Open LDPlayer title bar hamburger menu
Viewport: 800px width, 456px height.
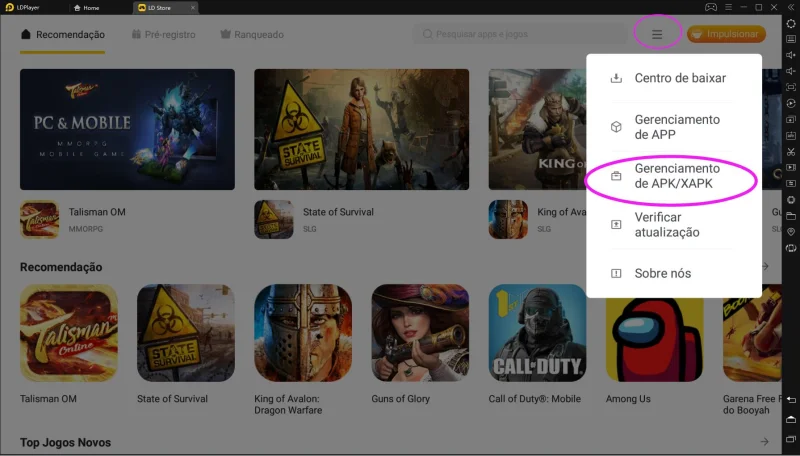728,7
